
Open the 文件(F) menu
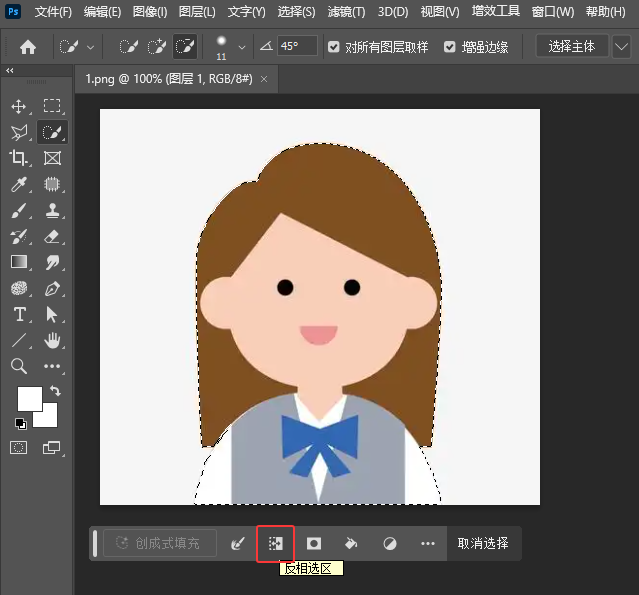[x=53, y=12]
